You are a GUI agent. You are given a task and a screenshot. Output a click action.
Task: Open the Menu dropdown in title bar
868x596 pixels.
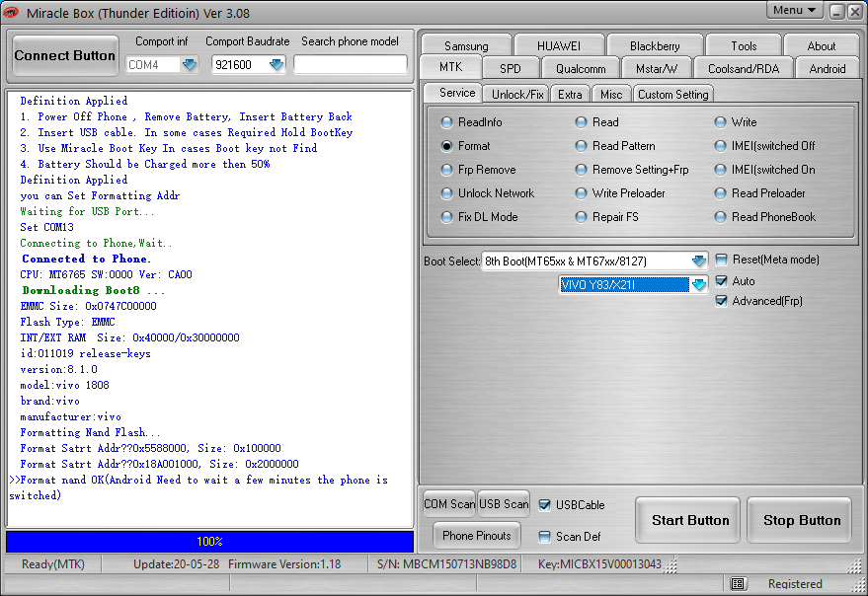point(794,11)
